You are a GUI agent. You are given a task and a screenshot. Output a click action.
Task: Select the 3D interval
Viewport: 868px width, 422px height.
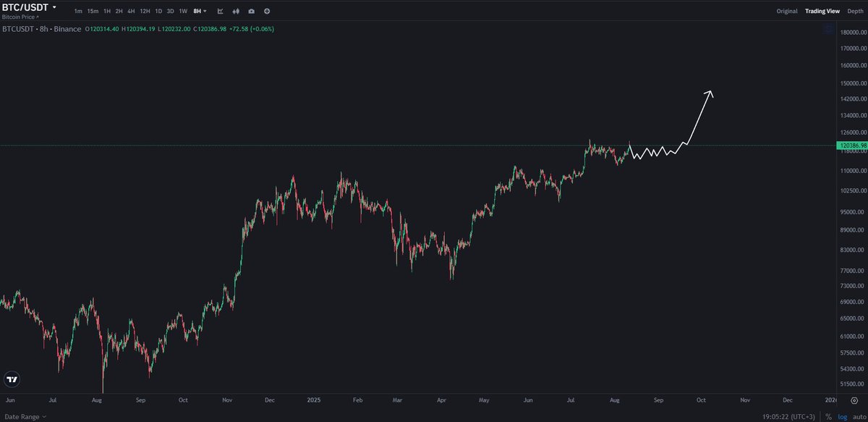tap(170, 11)
